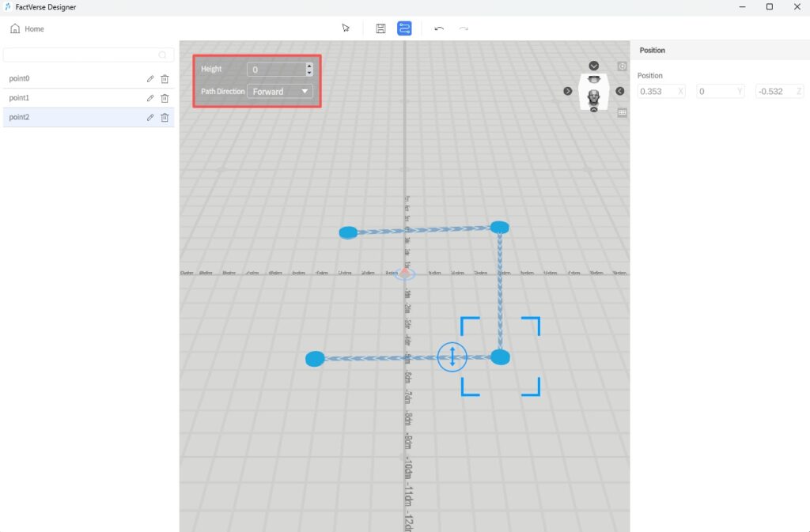Viewport: 810px width, 532px height.
Task: Click the Undo arrow icon
Action: 440,27
